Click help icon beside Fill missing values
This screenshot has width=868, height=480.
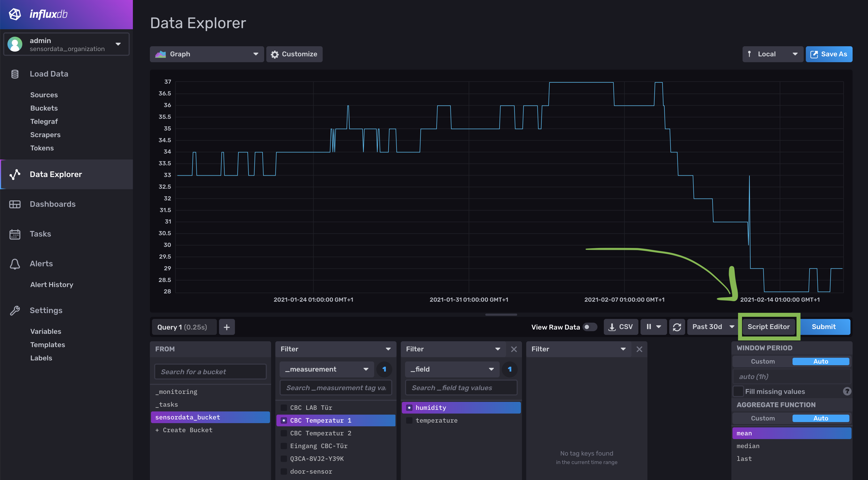click(x=847, y=391)
